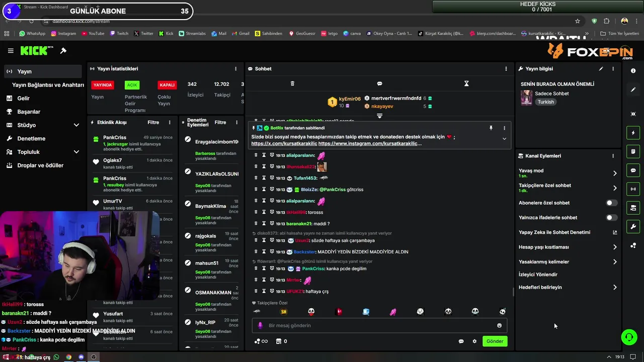The image size is (644, 362).
Task: Open Yavaş mod settings
Action: tap(568, 173)
